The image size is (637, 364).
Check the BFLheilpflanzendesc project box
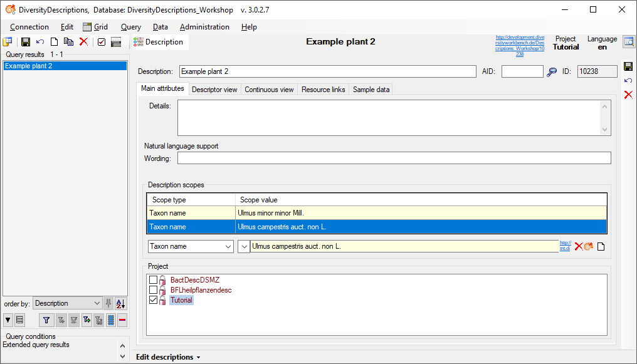154,290
